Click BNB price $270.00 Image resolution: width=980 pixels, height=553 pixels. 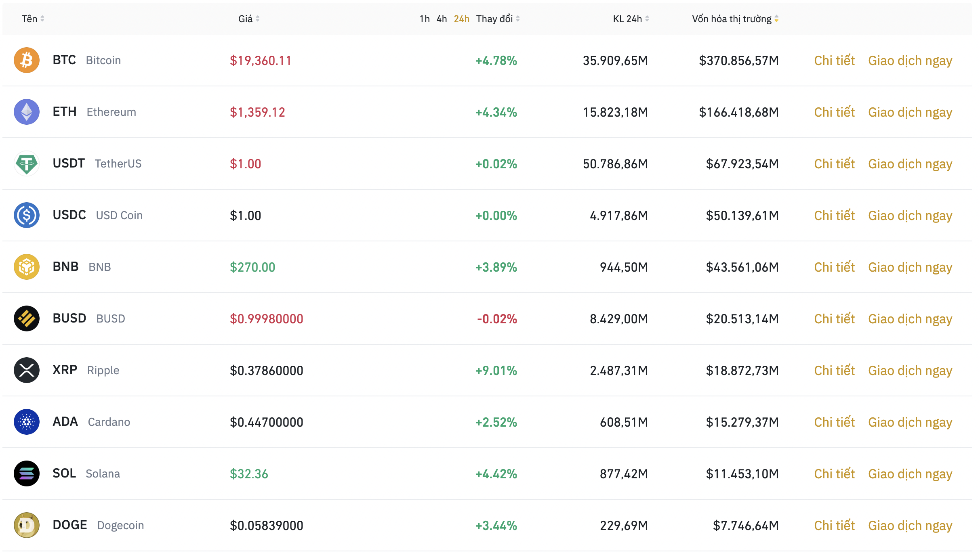[252, 267]
